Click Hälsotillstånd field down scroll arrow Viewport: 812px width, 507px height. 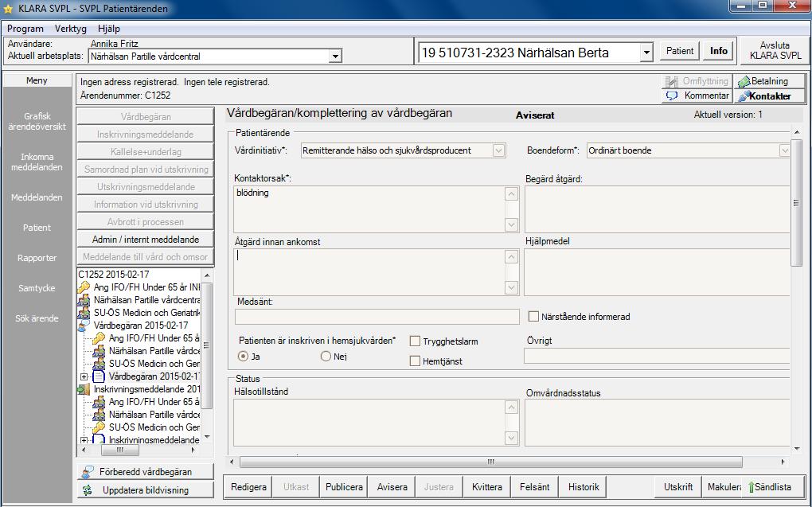pos(511,438)
